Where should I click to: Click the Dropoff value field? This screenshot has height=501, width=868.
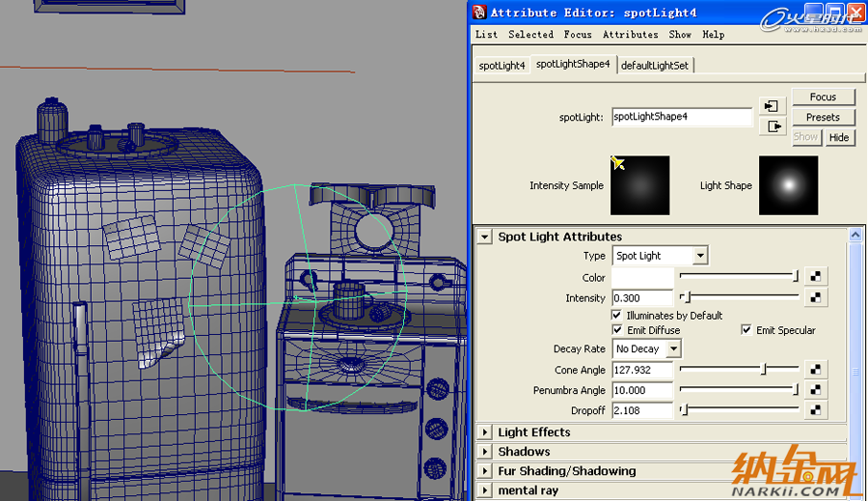[x=642, y=410]
